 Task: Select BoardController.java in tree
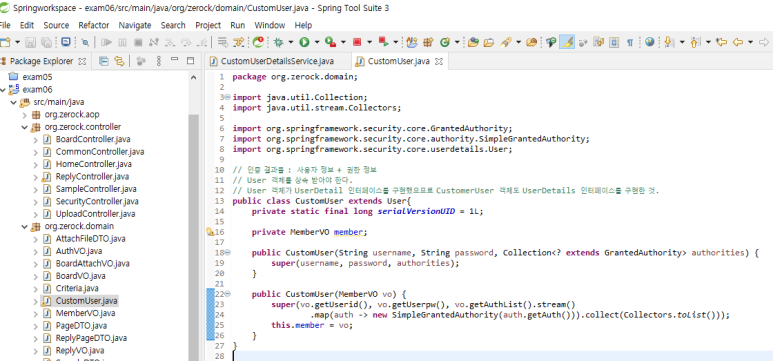93,140
